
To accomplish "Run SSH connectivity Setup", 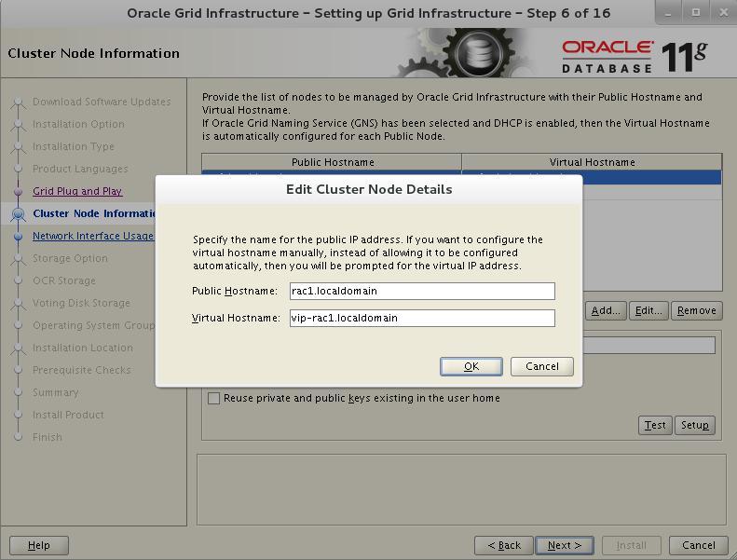I will coord(695,425).
